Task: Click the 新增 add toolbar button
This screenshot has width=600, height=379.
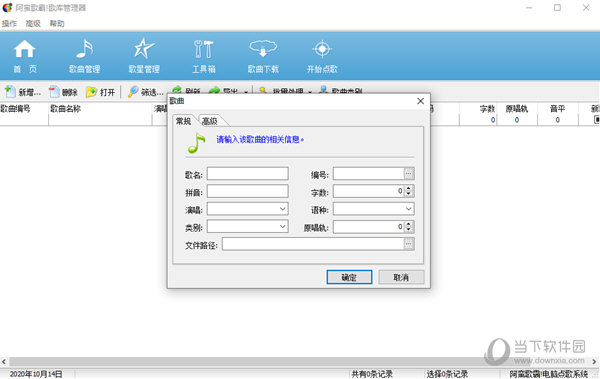Action: tap(23, 92)
